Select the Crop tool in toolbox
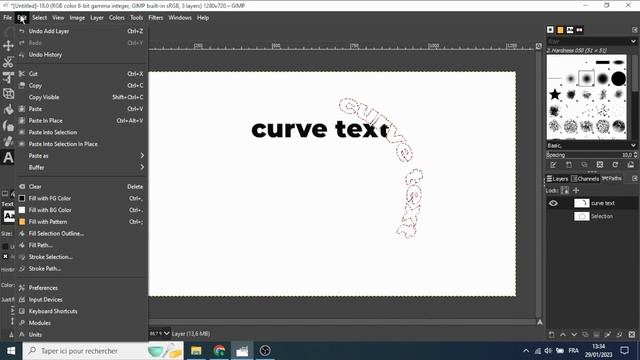 tap(8, 78)
